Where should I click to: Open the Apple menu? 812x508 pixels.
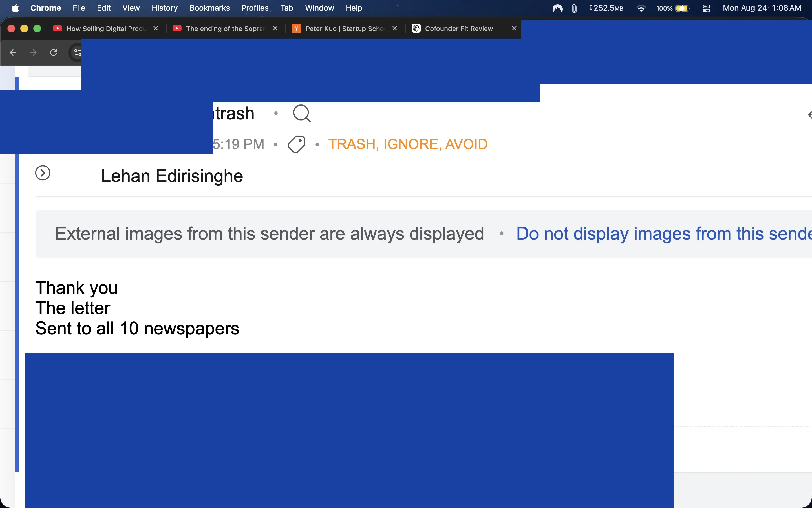pos(15,8)
